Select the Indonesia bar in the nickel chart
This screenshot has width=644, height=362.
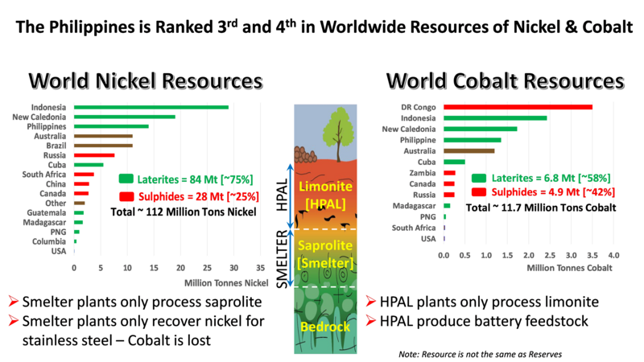[x=151, y=107]
